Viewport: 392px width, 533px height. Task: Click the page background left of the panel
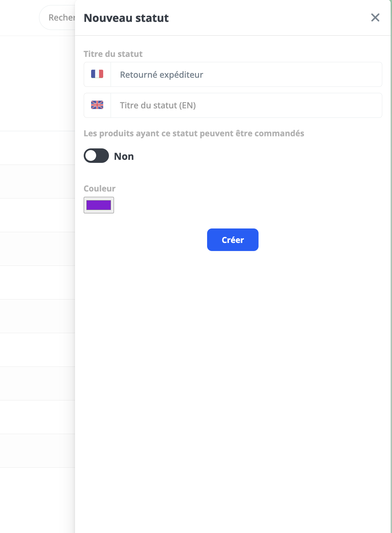(37, 84)
